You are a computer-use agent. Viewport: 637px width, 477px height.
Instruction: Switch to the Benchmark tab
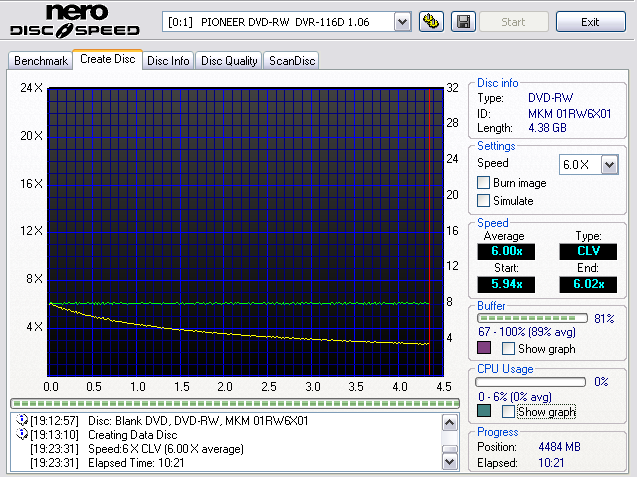tap(40, 61)
